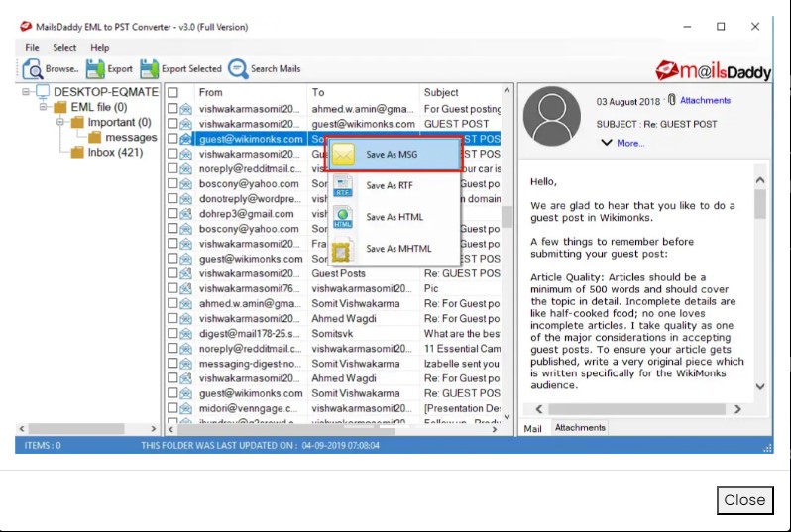Check the box for midori@venngage.c... row

pyautogui.click(x=173, y=408)
